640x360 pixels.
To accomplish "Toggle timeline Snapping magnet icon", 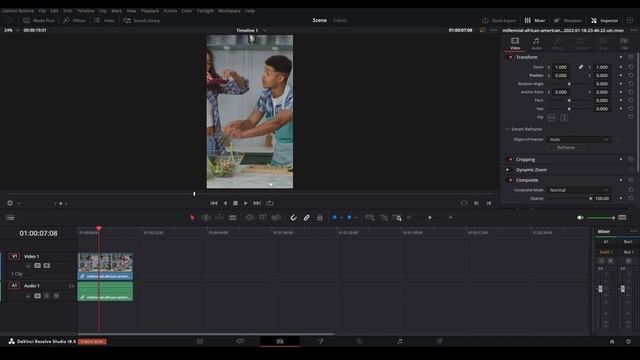I will pyautogui.click(x=293, y=218).
